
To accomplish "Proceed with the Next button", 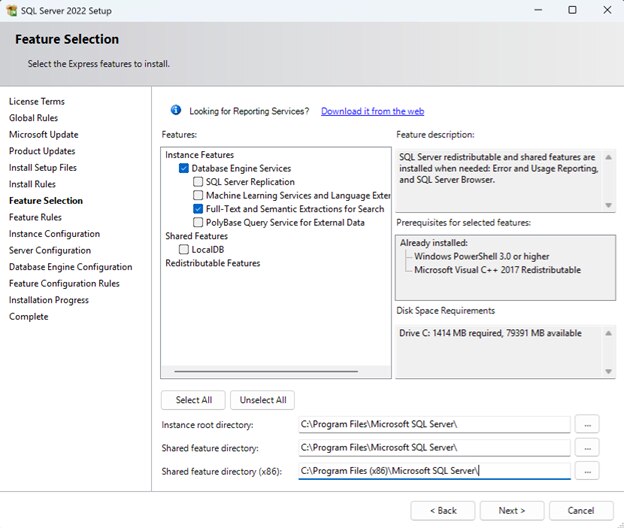I will (512, 510).
